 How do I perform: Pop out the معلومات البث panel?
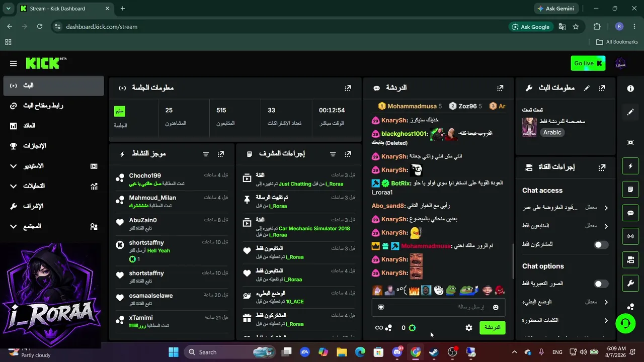pyautogui.click(x=602, y=88)
